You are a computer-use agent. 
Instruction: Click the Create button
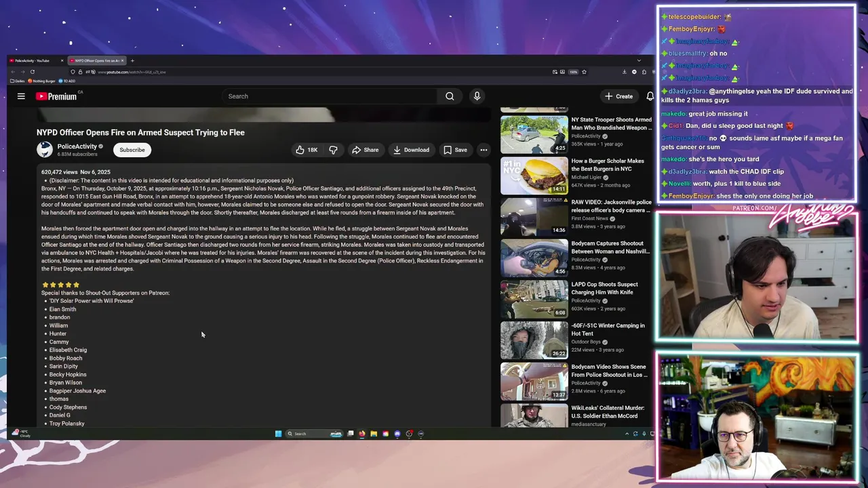click(x=619, y=96)
